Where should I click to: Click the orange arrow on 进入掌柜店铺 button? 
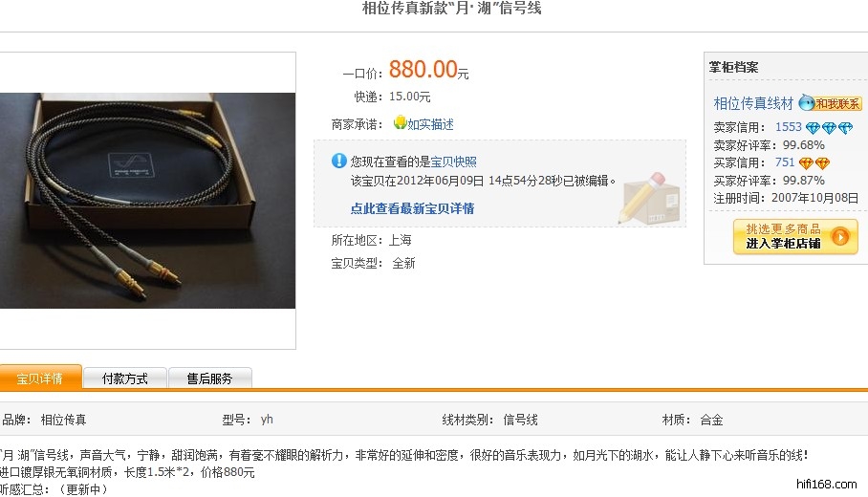(x=840, y=237)
